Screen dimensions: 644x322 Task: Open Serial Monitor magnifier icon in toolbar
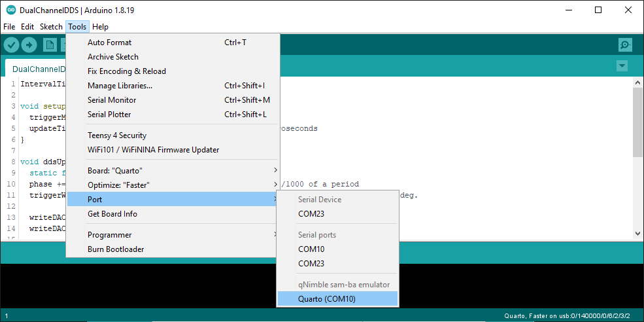[x=625, y=45]
